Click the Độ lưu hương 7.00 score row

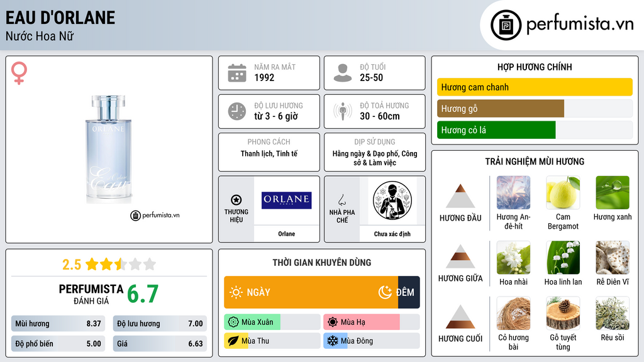coord(160,324)
